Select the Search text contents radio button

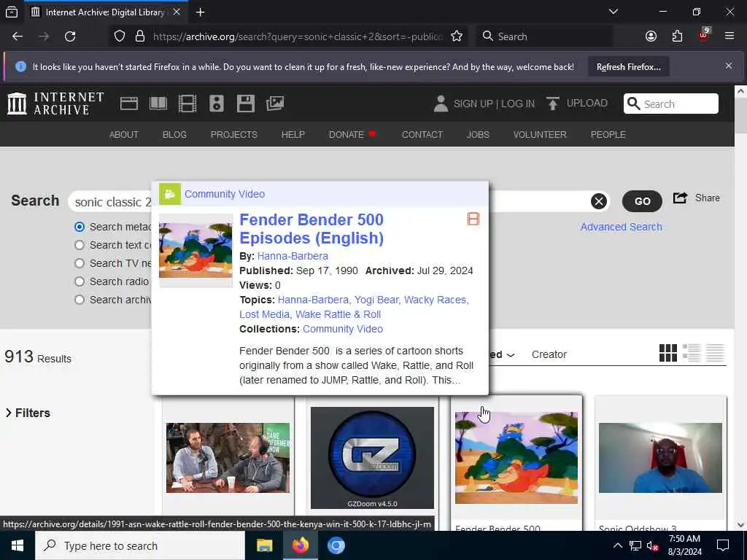click(x=80, y=245)
